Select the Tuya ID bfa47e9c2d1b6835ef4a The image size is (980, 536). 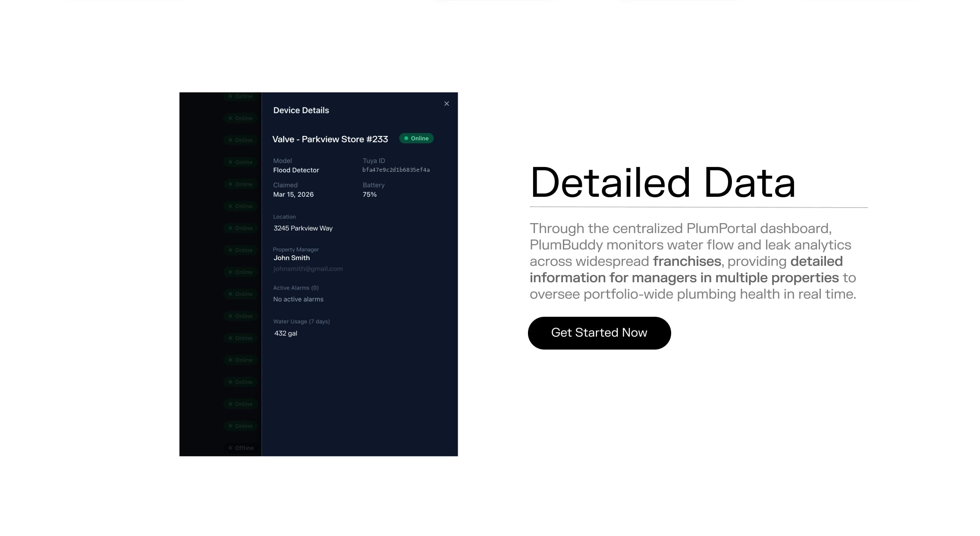pyautogui.click(x=396, y=170)
